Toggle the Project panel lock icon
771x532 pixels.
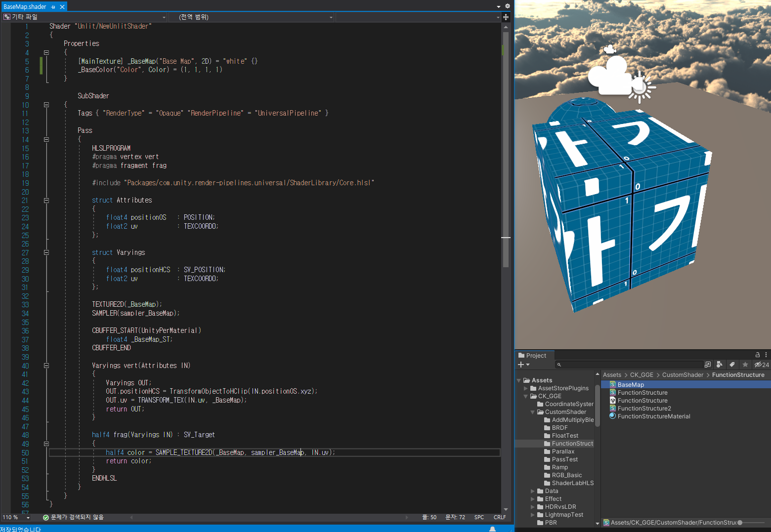click(x=757, y=355)
